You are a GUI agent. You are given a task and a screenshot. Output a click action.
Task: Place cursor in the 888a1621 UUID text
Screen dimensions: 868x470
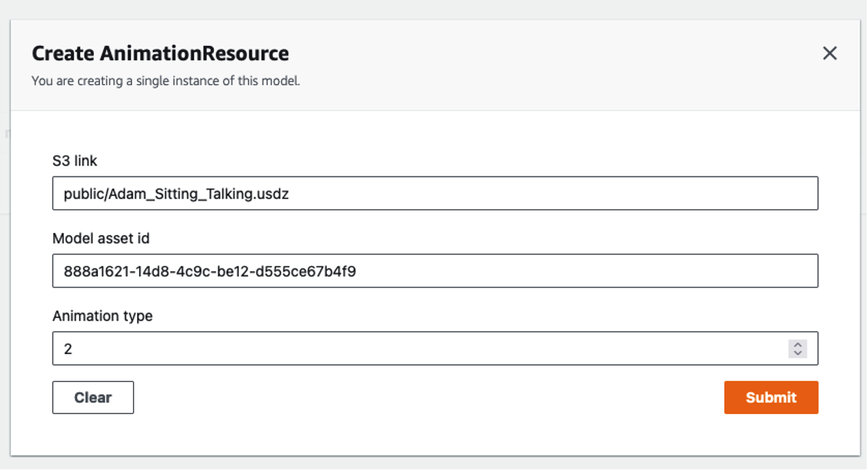tap(210, 272)
